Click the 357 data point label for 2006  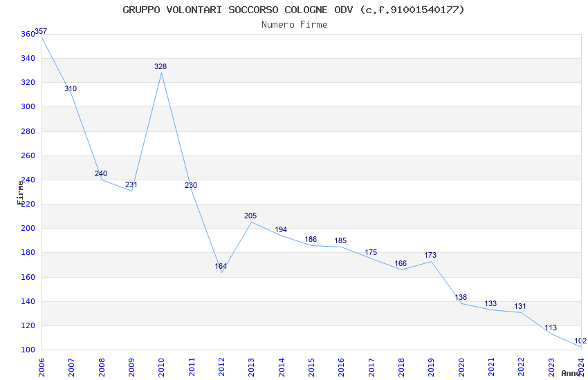pos(41,32)
